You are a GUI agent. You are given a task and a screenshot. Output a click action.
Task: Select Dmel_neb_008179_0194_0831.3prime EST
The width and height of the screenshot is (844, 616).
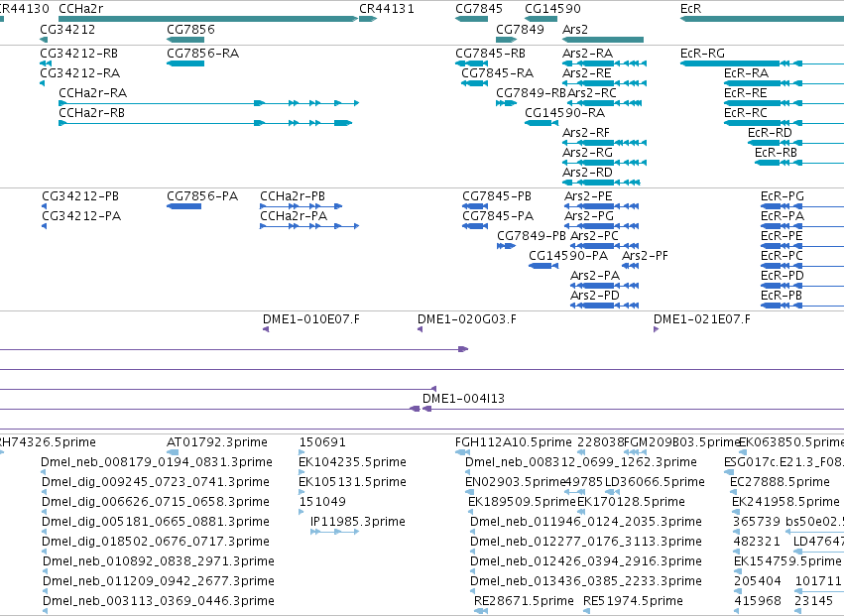coord(44,472)
